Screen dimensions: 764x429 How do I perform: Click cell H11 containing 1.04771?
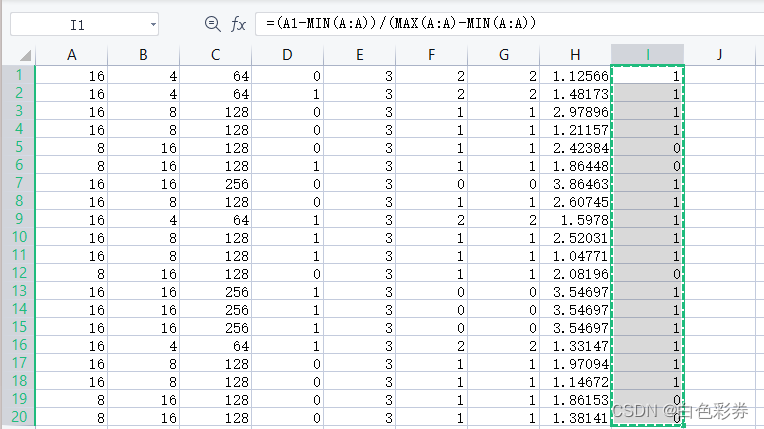(575, 255)
